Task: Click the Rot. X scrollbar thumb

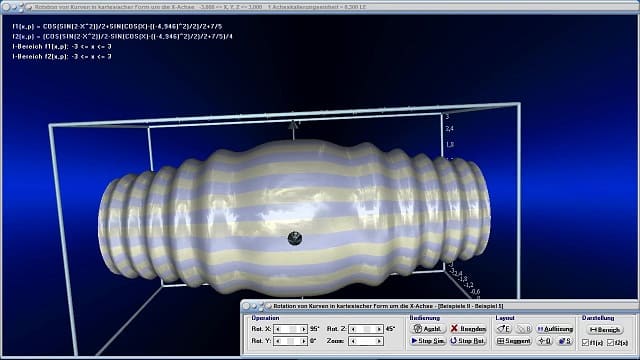Action: [x=293, y=329]
